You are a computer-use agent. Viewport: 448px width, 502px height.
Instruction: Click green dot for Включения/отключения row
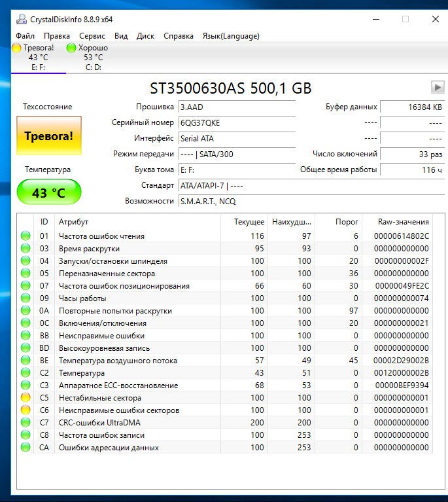[26, 323]
